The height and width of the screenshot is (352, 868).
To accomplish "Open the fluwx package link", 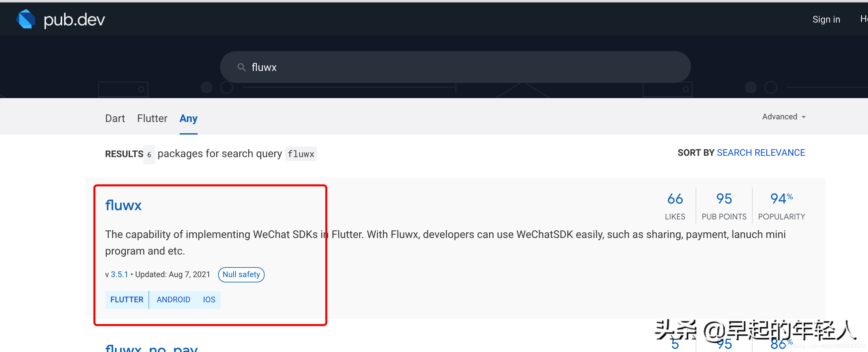I will click(x=123, y=205).
